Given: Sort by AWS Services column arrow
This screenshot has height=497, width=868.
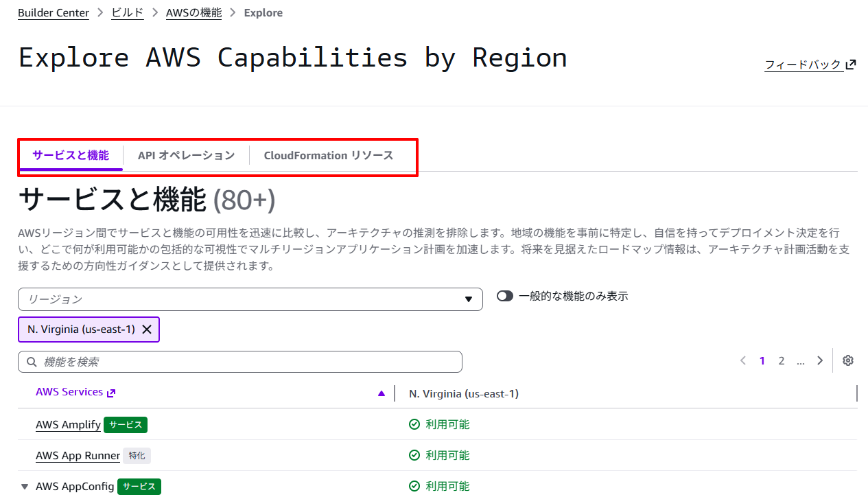Looking at the screenshot, I should click(x=382, y=393).
